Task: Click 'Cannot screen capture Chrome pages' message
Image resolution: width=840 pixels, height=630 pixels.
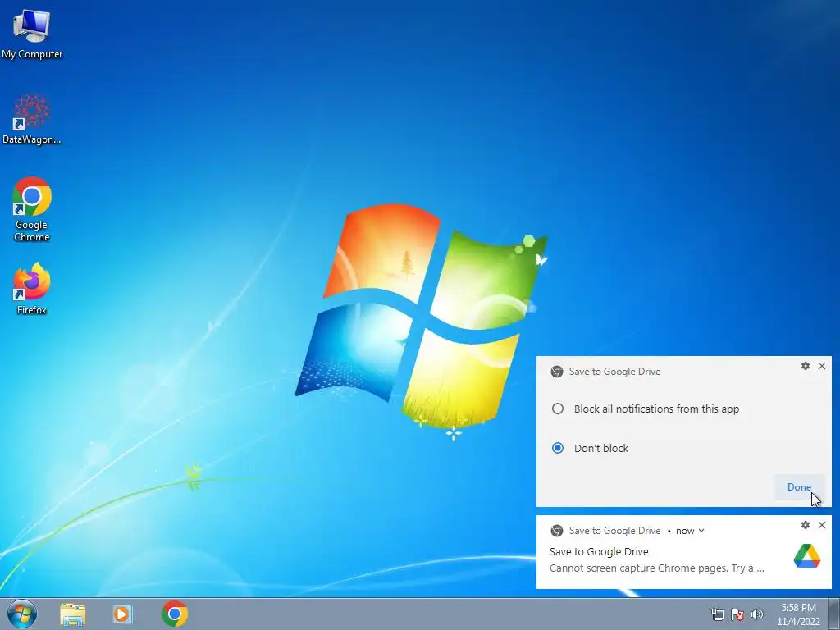Action: [657, 568]
